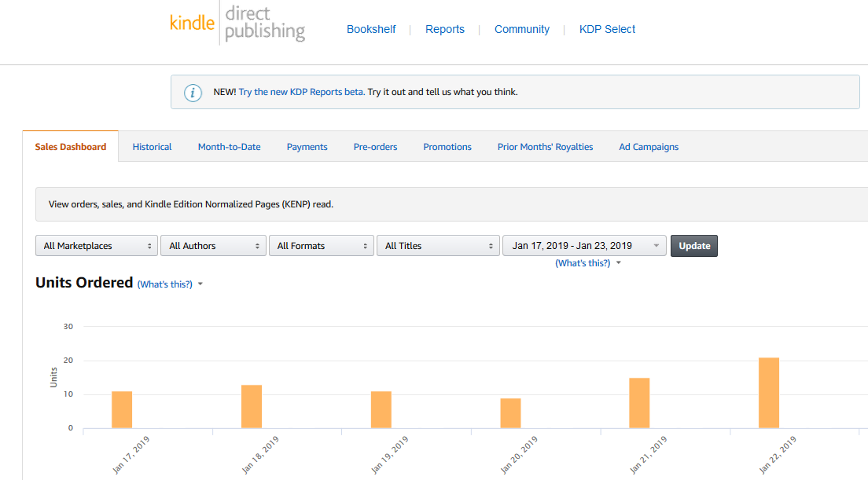Open the Jan 17 - Jan 23 date range picker
The image size is (868, 480).
click(x=585, y=246)
